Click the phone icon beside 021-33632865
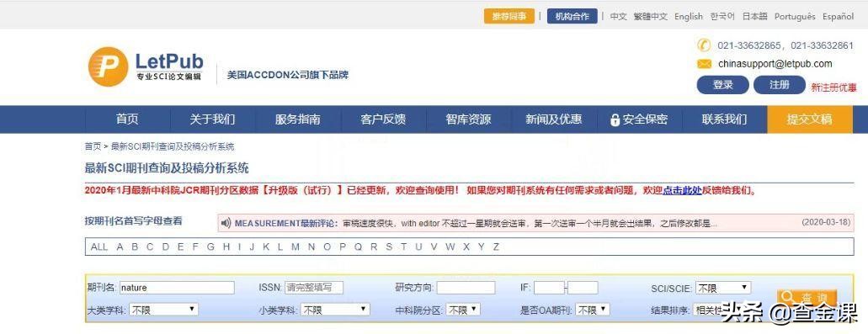The image size is (868, 334). [703, 45]
